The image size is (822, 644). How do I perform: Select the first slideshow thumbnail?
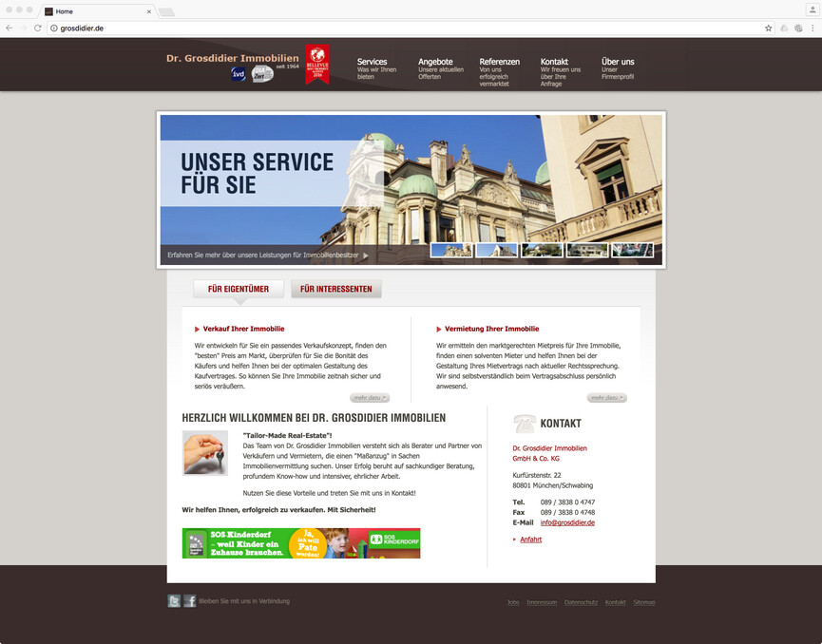tap(451, 250)
